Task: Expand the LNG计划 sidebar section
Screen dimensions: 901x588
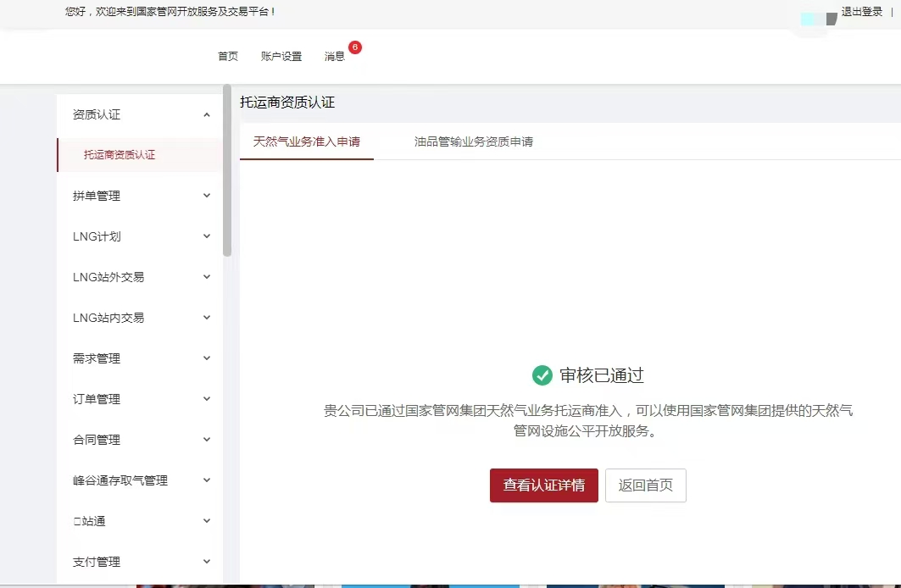Action: pos(206,236)
